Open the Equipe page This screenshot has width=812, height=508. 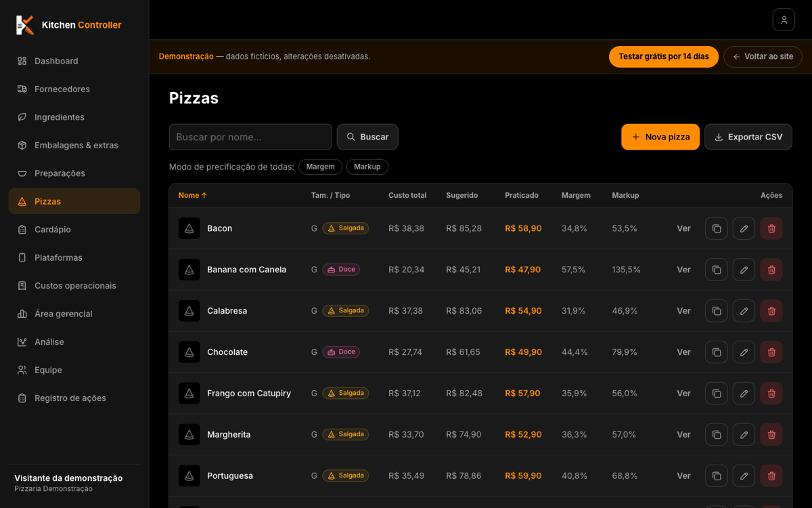point(74,371)
